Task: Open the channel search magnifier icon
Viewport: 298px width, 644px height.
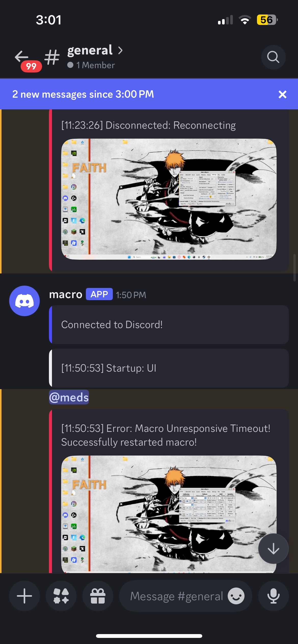Action: click(273, 57)
